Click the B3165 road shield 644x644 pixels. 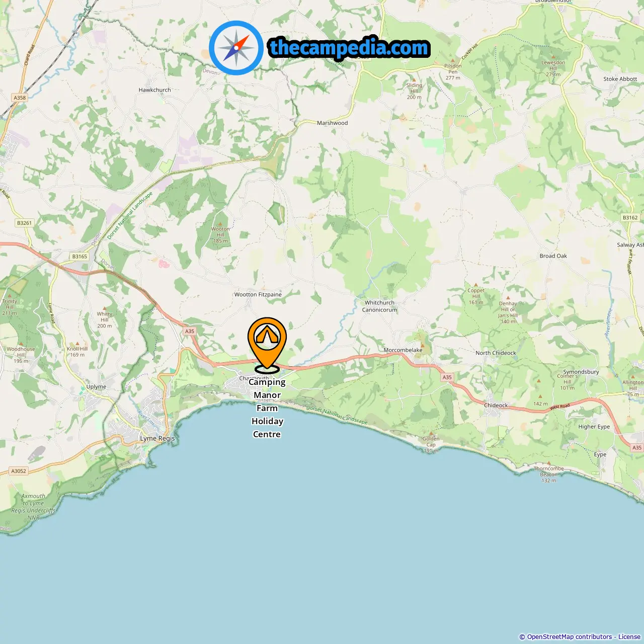point(79,256)
